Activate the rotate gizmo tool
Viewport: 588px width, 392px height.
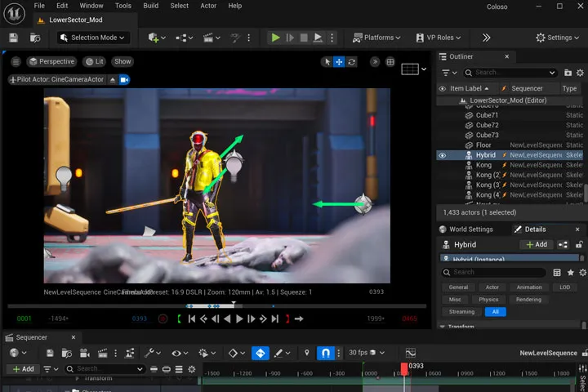pyautogui.click(x=351, y=62)
